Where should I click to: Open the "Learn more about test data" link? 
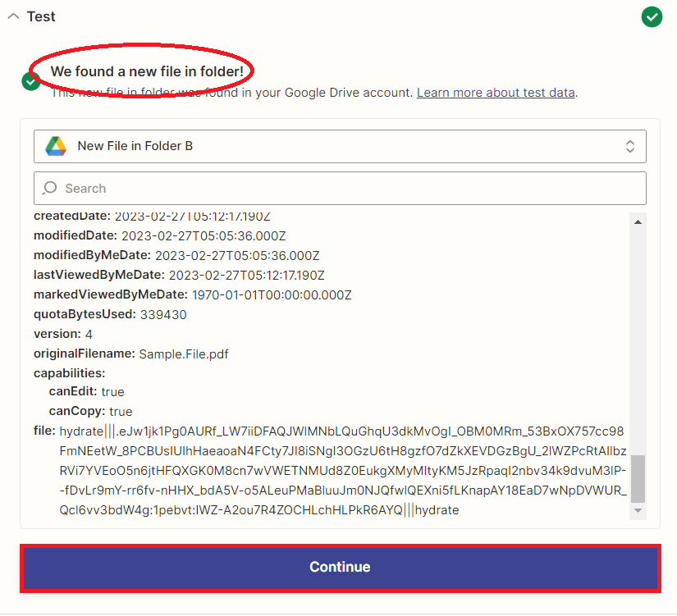click(496, 93)
